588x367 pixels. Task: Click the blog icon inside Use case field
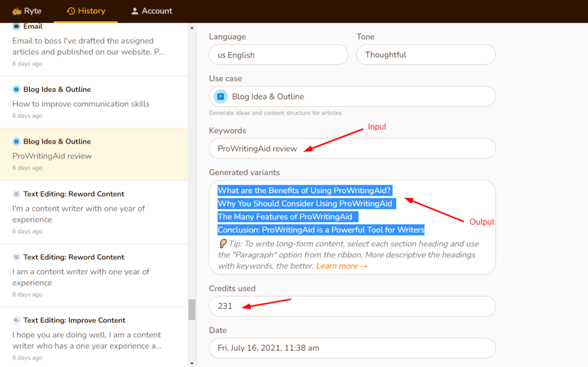(x=220, y=96)
